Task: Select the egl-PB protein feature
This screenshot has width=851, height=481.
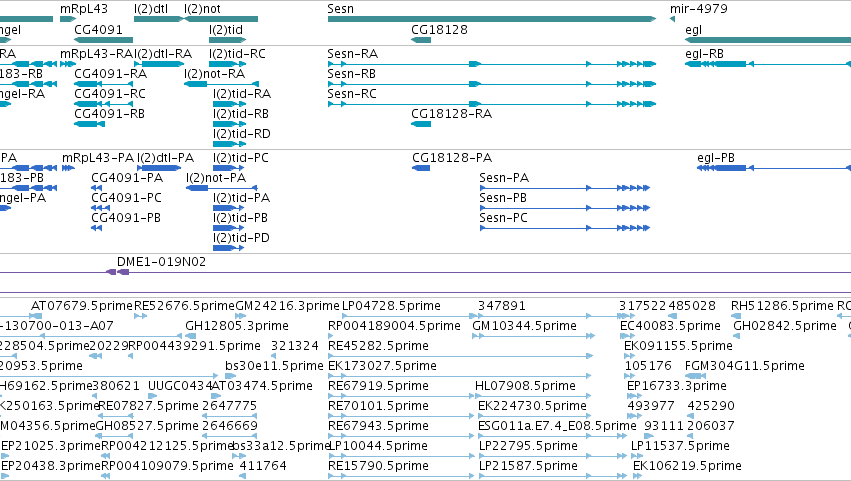Action: 774,168
